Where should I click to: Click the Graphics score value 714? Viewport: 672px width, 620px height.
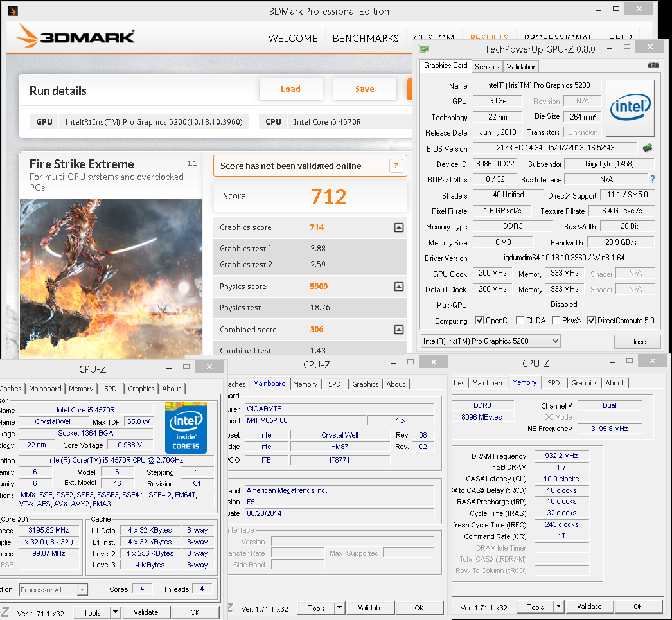pyautogui.click(x=317, y=227)
